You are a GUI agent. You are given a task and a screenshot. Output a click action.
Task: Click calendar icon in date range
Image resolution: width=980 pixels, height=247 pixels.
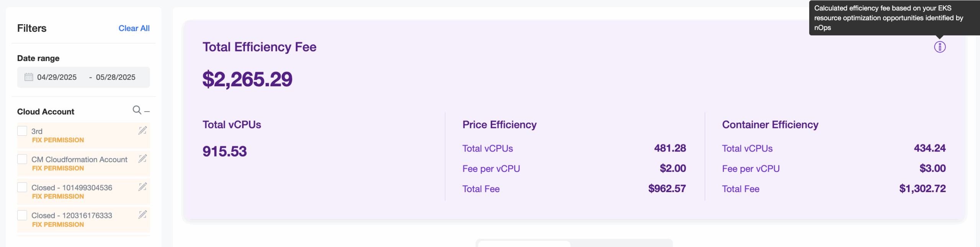coord(29,77)
